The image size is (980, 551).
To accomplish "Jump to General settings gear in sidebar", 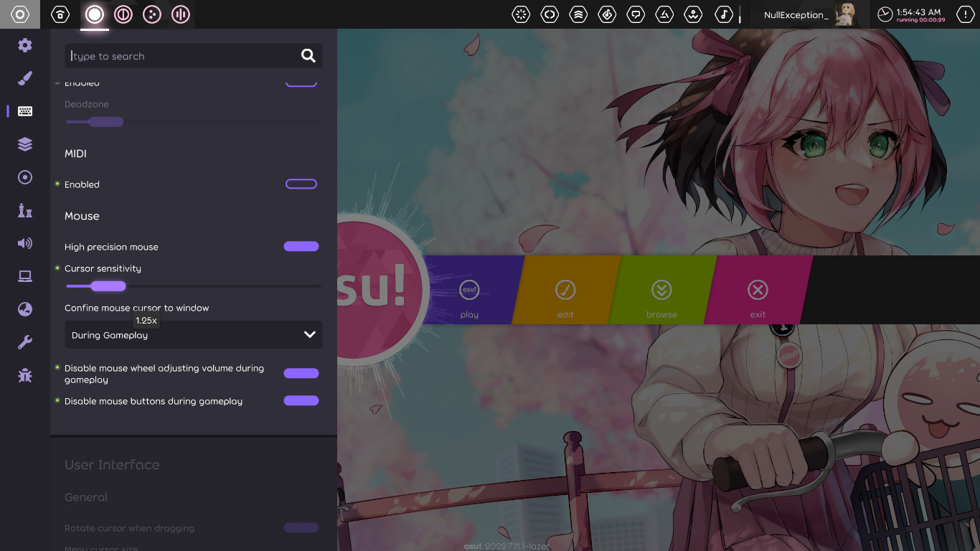I will point(25,45).
